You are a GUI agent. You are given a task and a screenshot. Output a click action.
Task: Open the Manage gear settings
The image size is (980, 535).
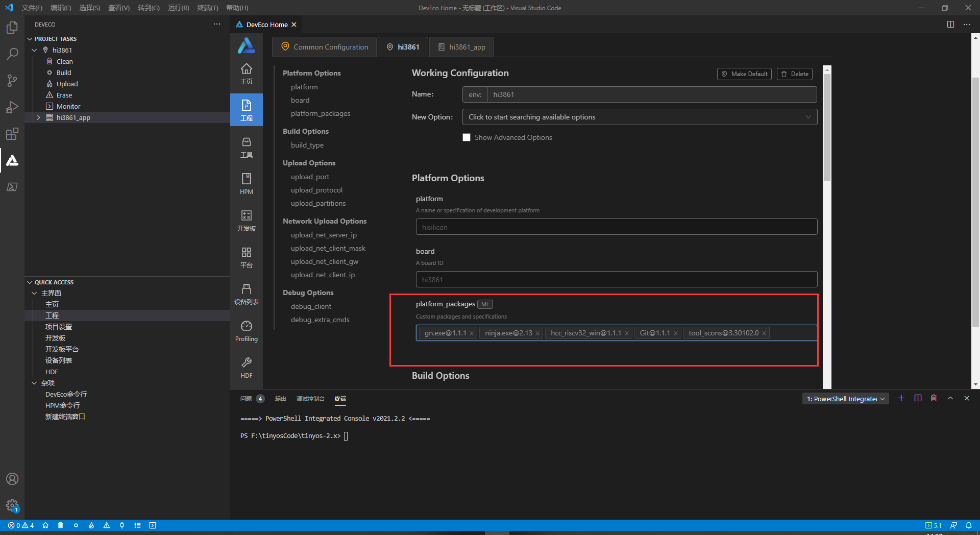tap(12, 505)
